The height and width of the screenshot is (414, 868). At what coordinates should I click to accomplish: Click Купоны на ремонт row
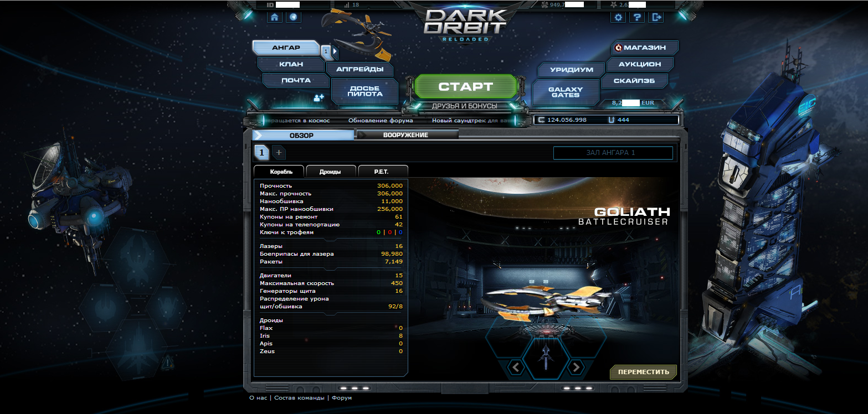click(331, 217)
